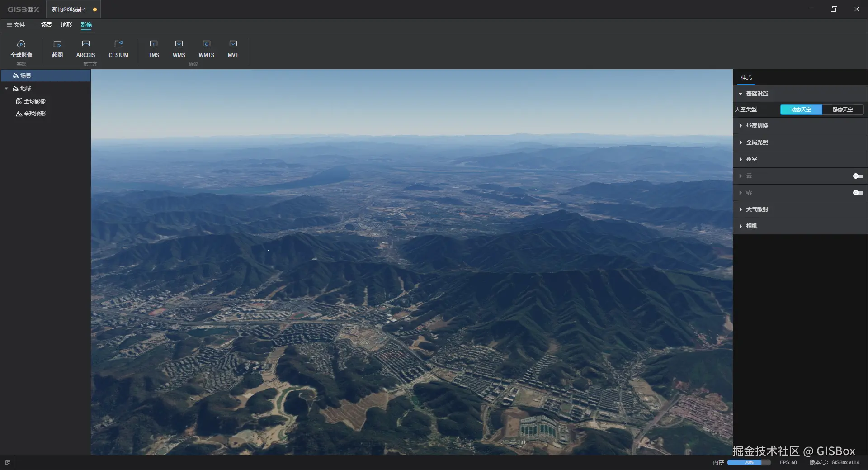
Task: Add the 全球影像 global imagery layer
Action: (x=21, y=49)
